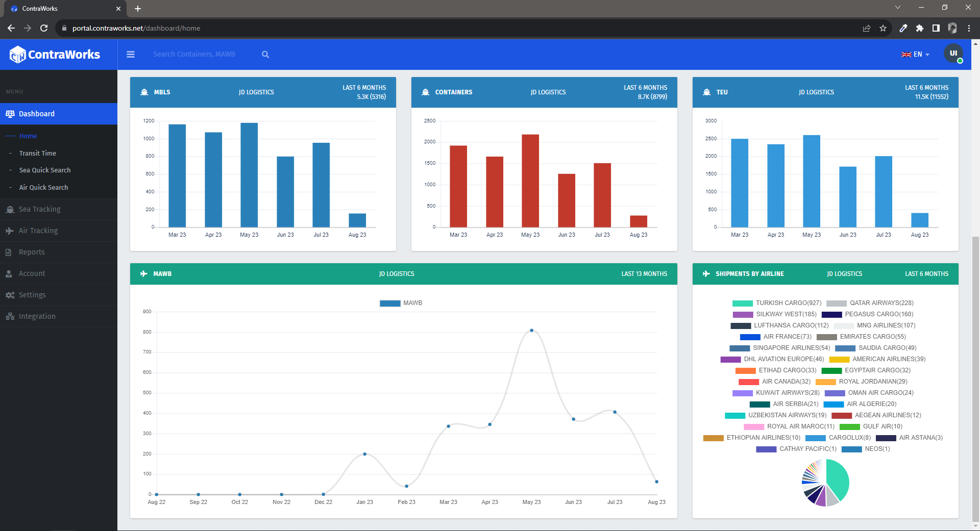Open the Dashboard menu section
The image size is (980, 531).
[59, 114]
